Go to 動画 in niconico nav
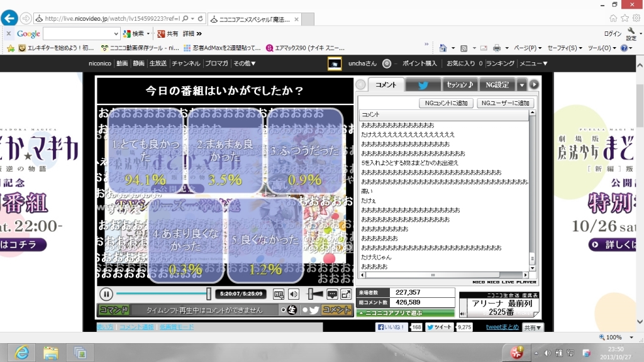This screenshot has width=644, height=362. pos(122,63)
